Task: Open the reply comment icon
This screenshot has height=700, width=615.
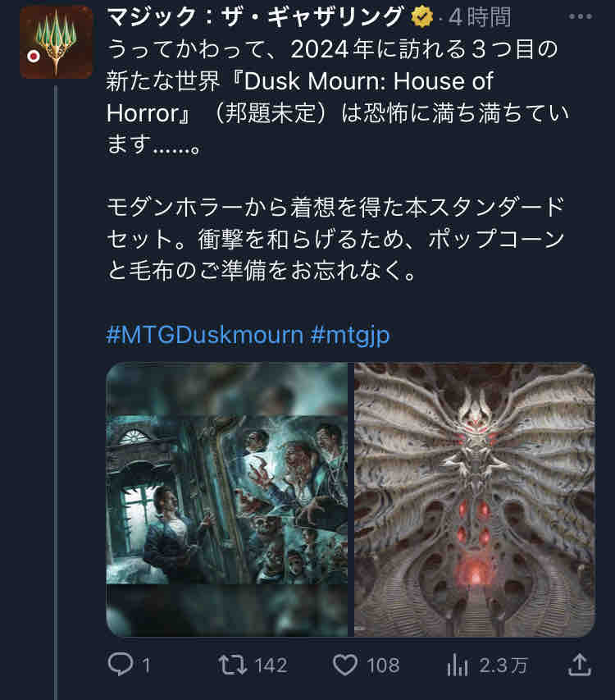Action: [x=121, y=664]
